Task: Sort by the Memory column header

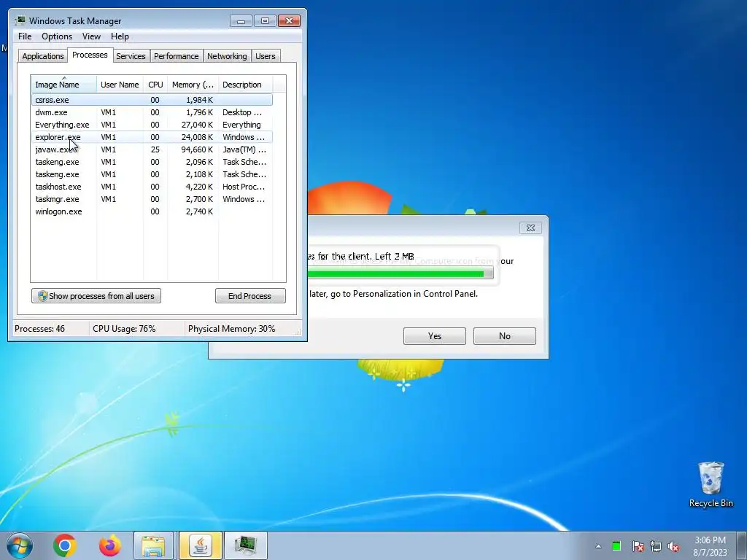Action: pyautogui.click(x=193, y=85)
